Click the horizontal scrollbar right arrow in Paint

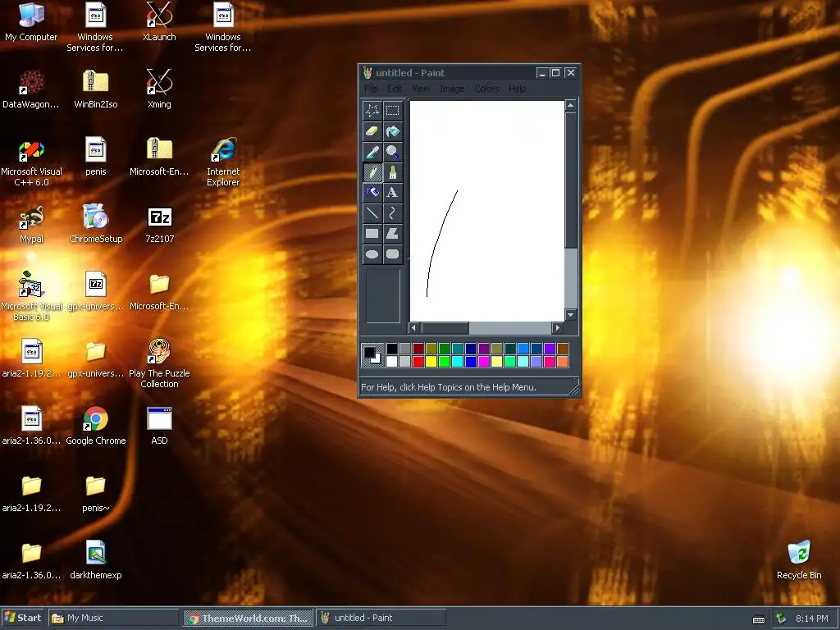point(558,328)
